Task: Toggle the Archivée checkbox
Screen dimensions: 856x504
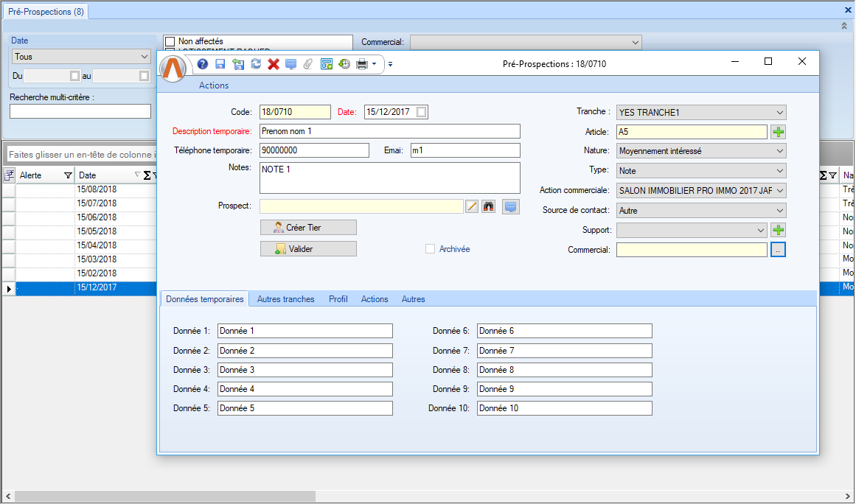Action: tap(431, 249)
